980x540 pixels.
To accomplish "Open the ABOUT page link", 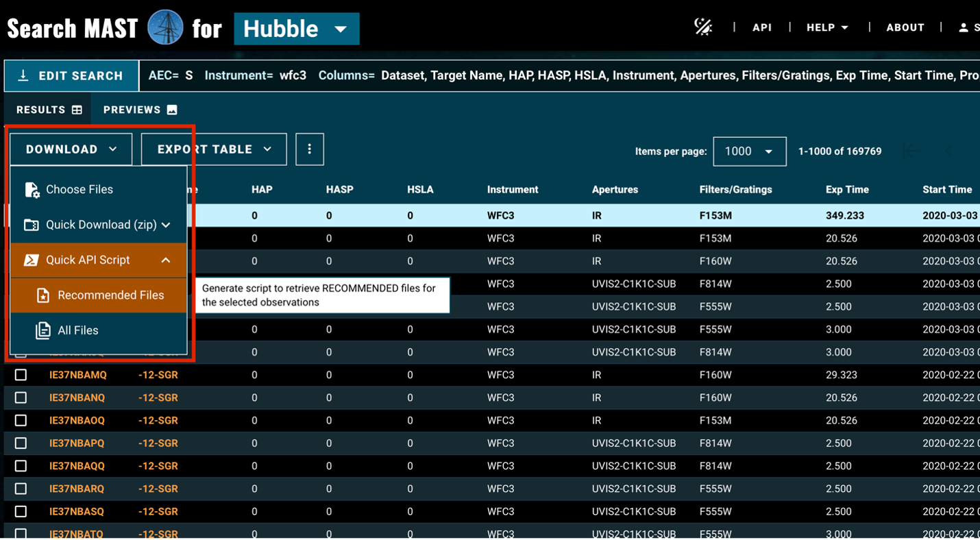I will (x=905, y=27).
